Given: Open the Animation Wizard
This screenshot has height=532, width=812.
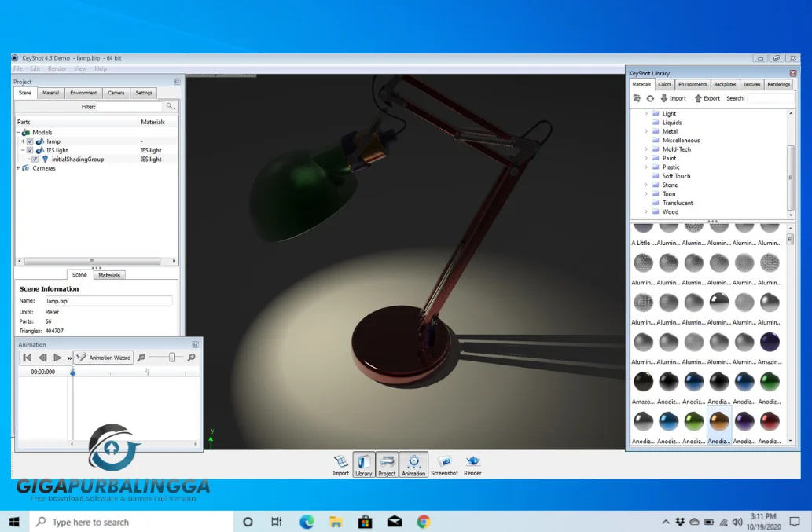Looking at the screenshot, I should (x=103, y=358).
